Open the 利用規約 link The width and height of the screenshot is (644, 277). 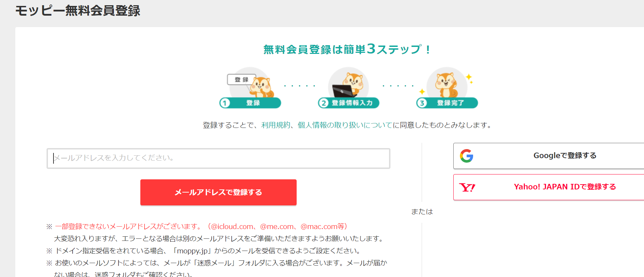pyautogui.click(x=276, y=125)
